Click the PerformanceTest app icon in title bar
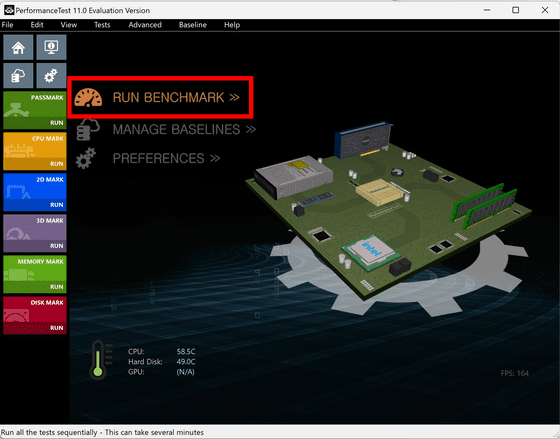Screen dimensions: 560x439 pos(9,10)
